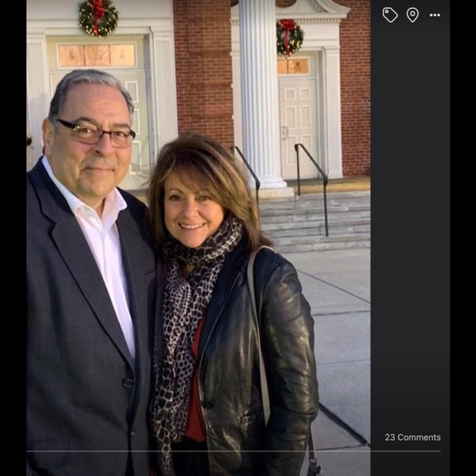Screen dimensions: 476x476
Task: Click the right wreath on the building
Action: point(290,37)
